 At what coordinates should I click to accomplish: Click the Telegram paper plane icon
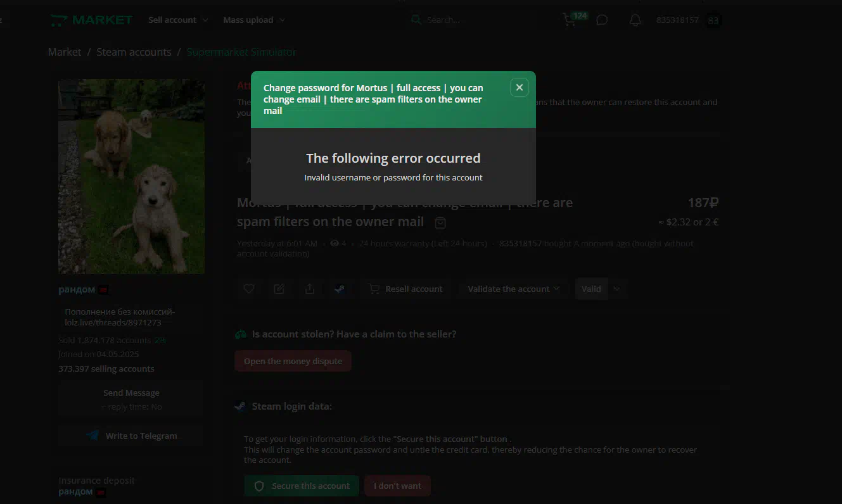click(x=93, y=436)
